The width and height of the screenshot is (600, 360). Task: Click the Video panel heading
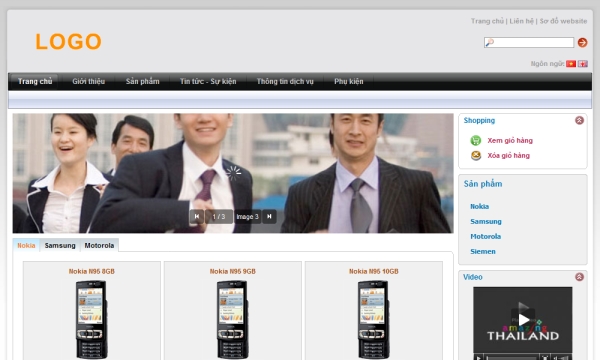[x=473, y=277]
